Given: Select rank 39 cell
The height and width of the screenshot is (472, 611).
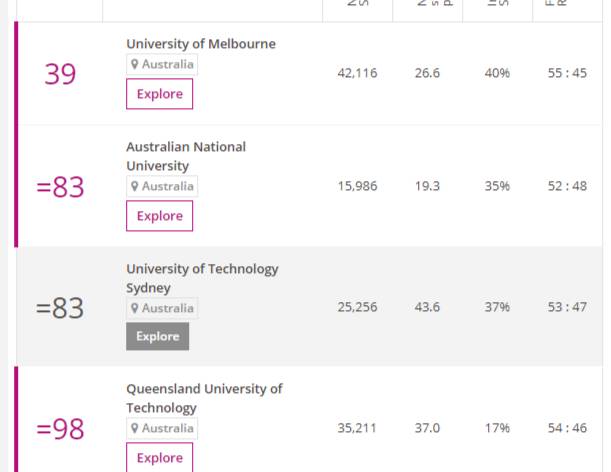Looking at the screenshot, I should [60, 74].
